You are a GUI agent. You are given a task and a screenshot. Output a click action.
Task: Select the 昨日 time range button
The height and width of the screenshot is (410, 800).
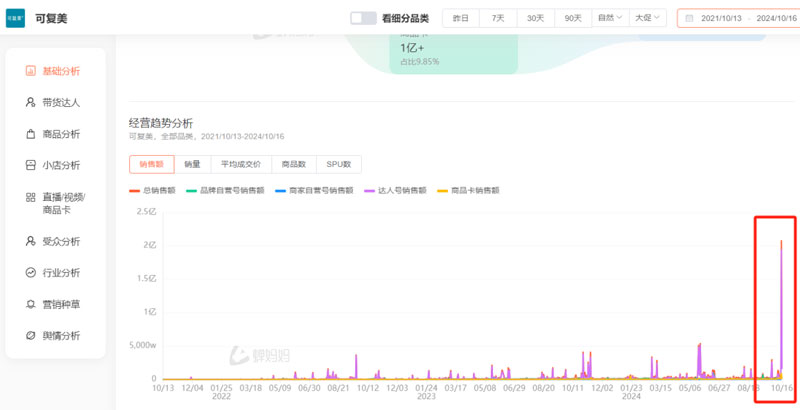coord(460,18)
